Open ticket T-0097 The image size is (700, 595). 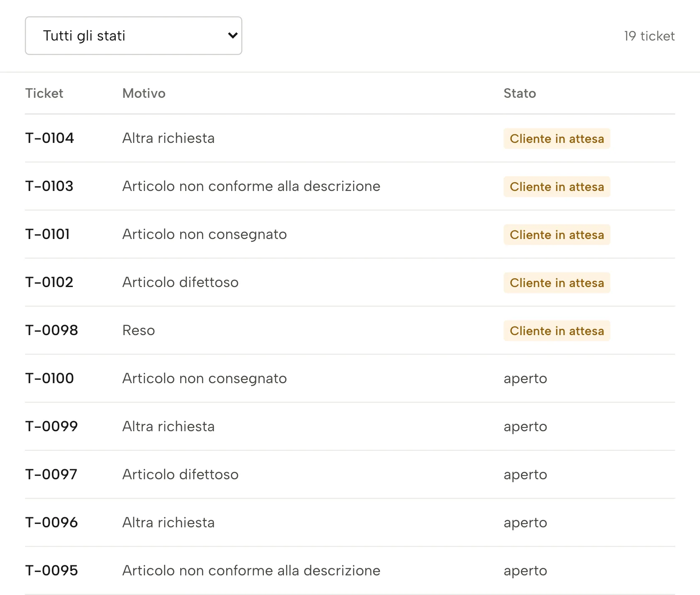(51, 474)
